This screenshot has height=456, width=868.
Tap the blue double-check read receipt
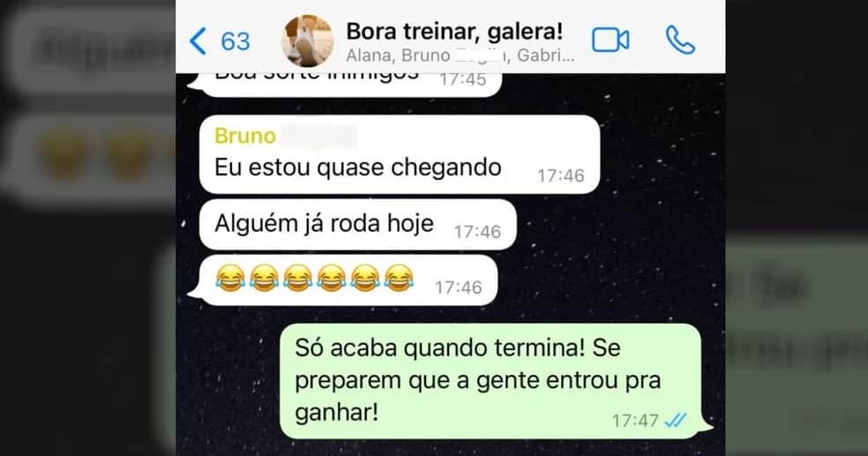click(676, 421)
